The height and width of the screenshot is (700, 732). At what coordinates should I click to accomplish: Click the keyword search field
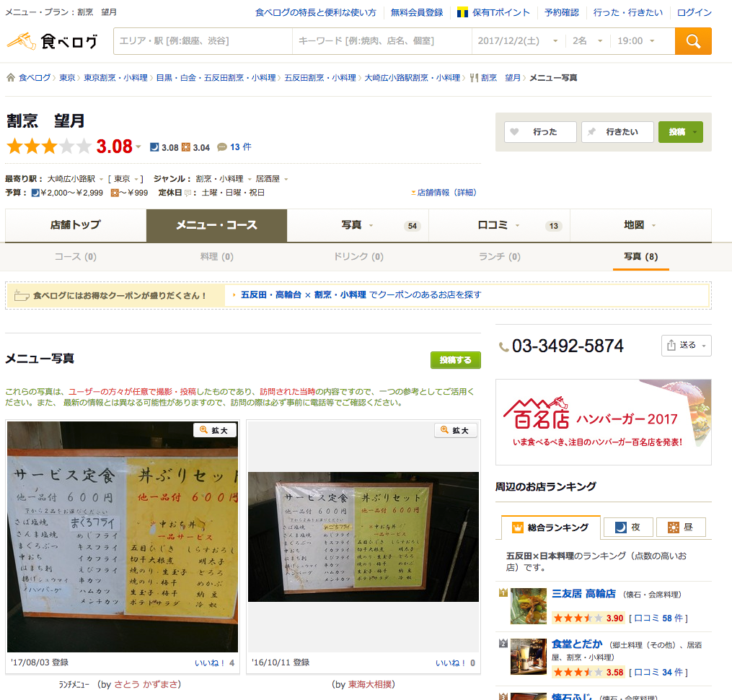tap(382, 41)
